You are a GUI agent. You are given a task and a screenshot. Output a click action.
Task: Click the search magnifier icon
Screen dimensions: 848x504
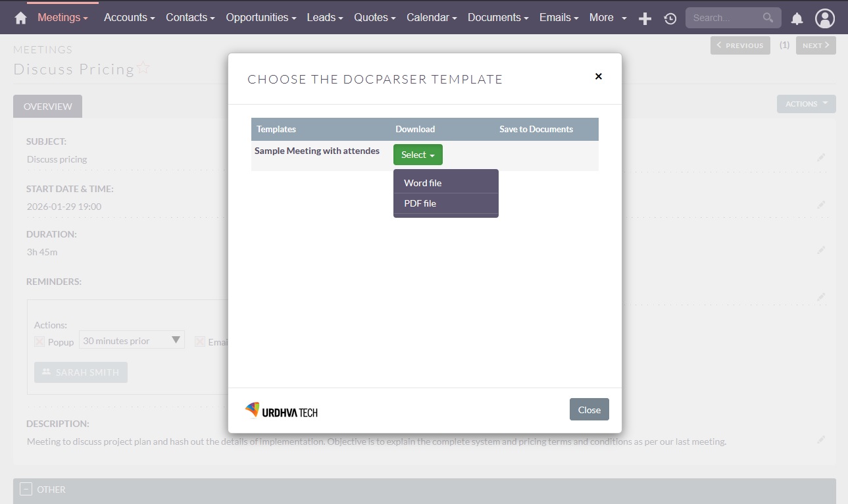point(768,18)
